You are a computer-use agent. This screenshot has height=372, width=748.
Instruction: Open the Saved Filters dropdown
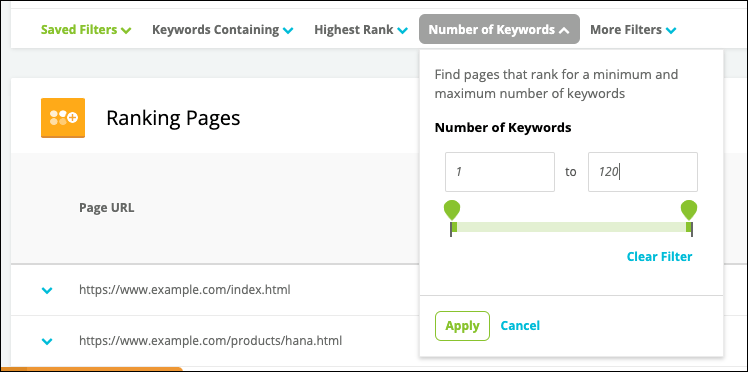86,30
